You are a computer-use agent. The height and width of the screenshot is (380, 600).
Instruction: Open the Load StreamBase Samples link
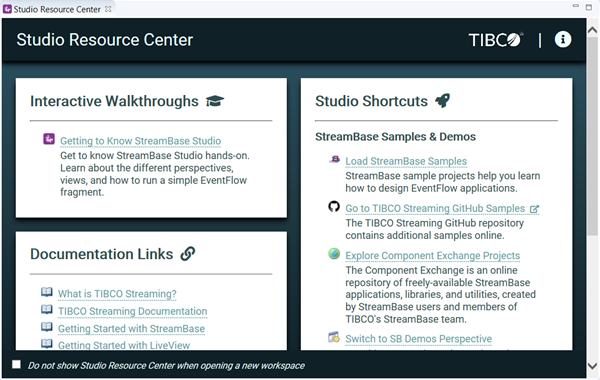tap(406, 161)
